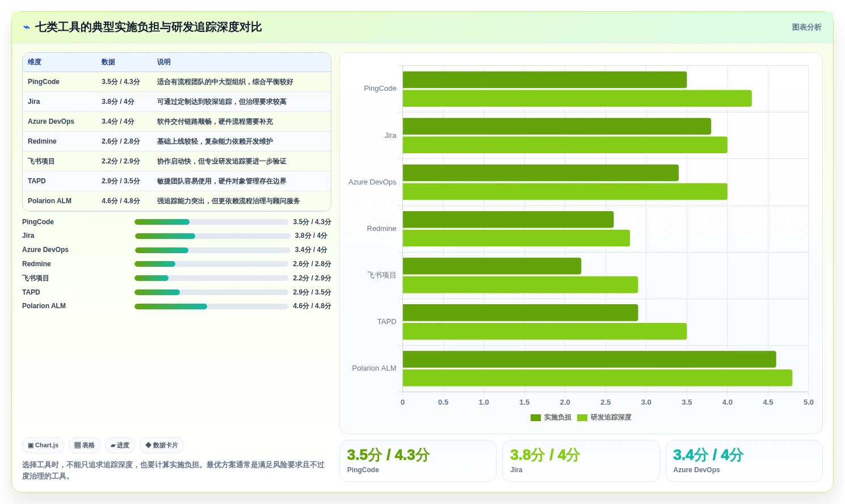Image resolution: width=845 pixels, height=504 pixels.
Task: Click description 协作启动快
Action: [222, 161]
